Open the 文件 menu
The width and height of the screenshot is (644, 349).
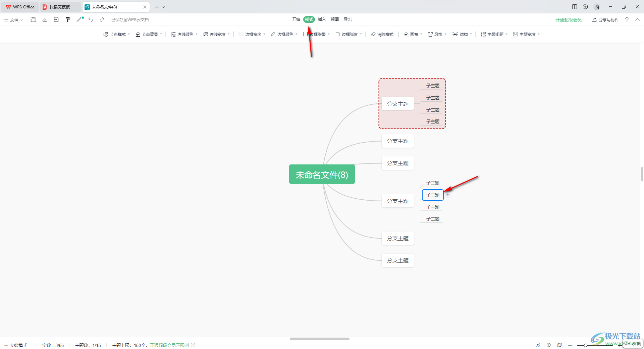[14, 20]
